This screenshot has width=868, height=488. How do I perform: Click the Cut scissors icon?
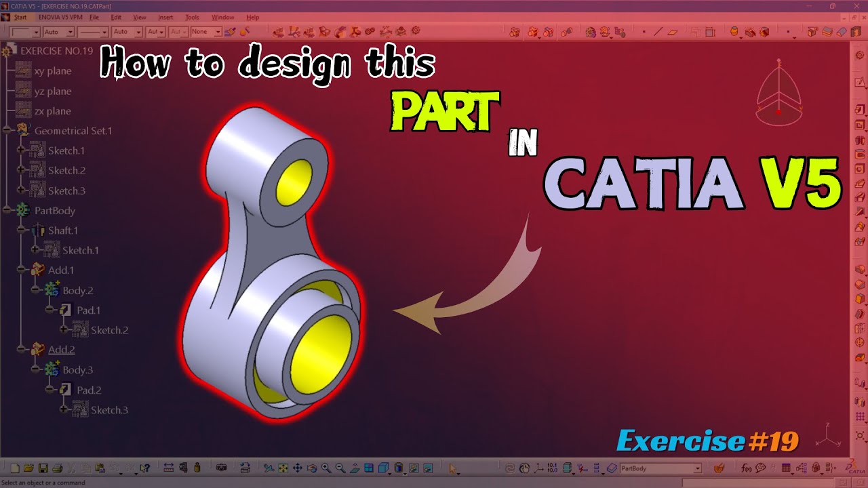71,468
